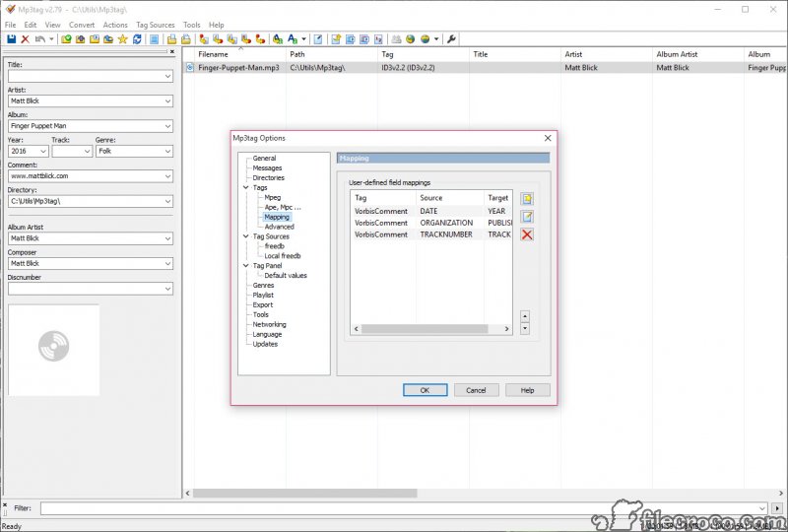The image size is (788, 532).
Task: Select Genres in the options tree
Action: [x=263, y=285]
